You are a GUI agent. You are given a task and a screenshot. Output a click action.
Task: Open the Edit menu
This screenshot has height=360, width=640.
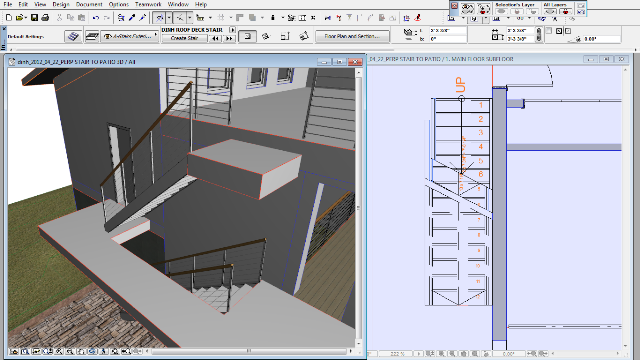23,4
